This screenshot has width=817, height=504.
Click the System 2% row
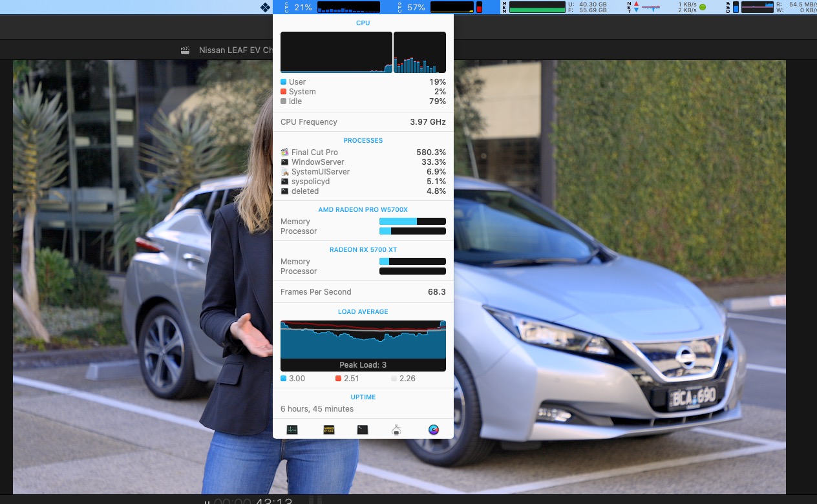pyautogui.click(x=363, y=92)
